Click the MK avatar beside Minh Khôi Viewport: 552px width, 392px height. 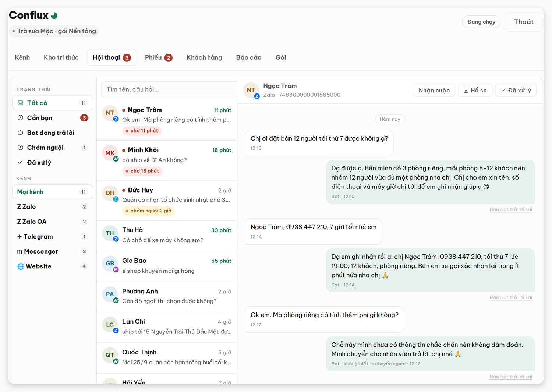click(110, 153)
